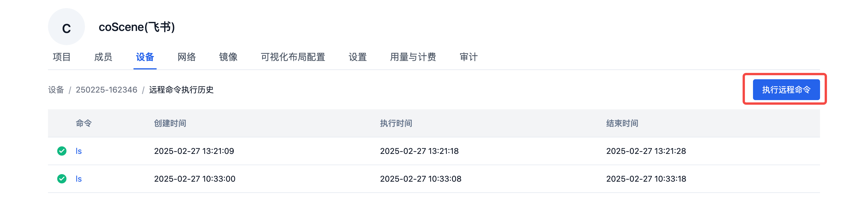Viewport: 868px width, 210px height.
Task: Open the 用量与计费 tab
Action: coord(413,57)
